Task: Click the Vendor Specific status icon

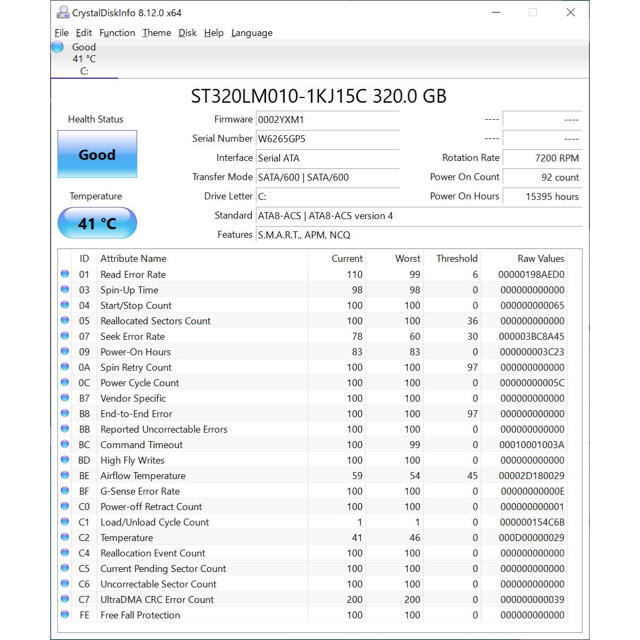Action: (65, 398)
